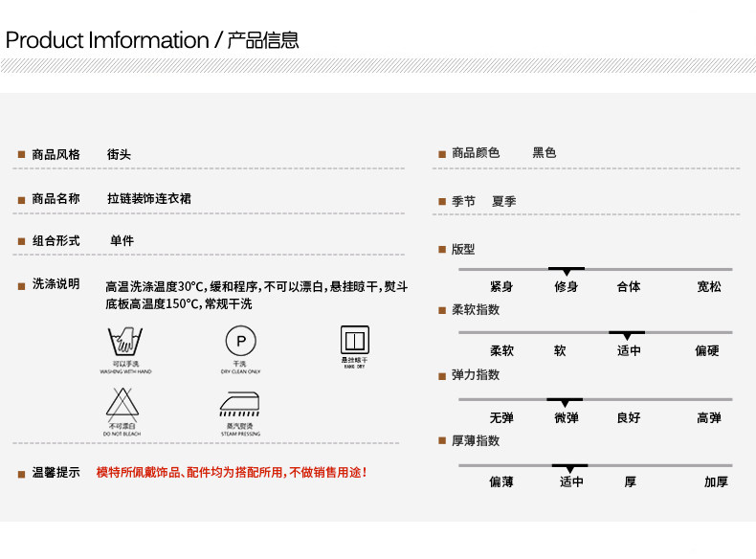Click the 宽松 fit option
This screenshot has height=559, width=756.
click(x=709, y=286)
